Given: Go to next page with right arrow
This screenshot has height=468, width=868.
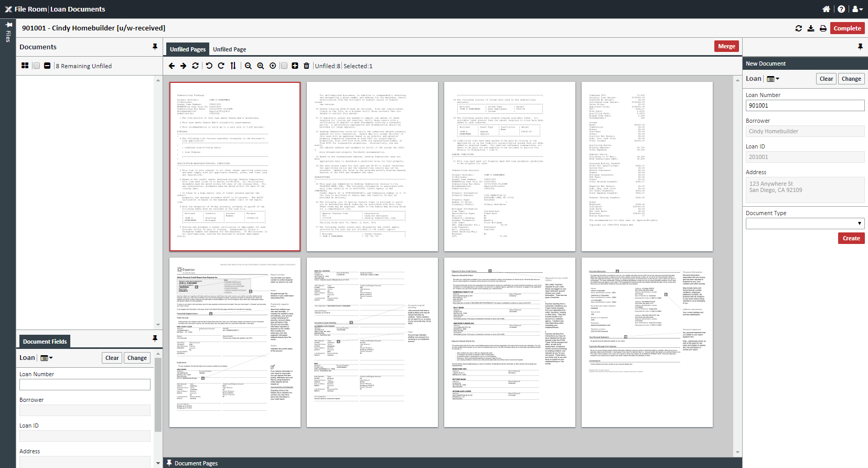Looking at the screenshot, I should click(x=183, y=66).
